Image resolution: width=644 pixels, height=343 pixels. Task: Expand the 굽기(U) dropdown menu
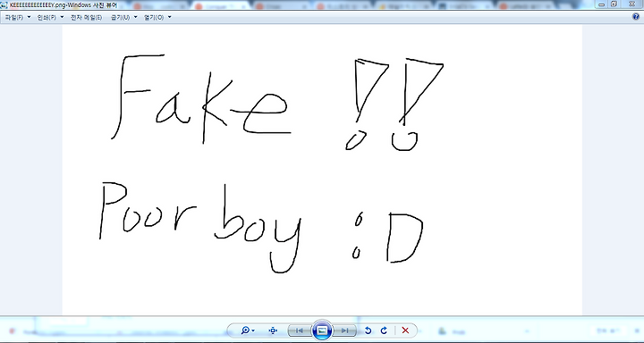[123, 17]
